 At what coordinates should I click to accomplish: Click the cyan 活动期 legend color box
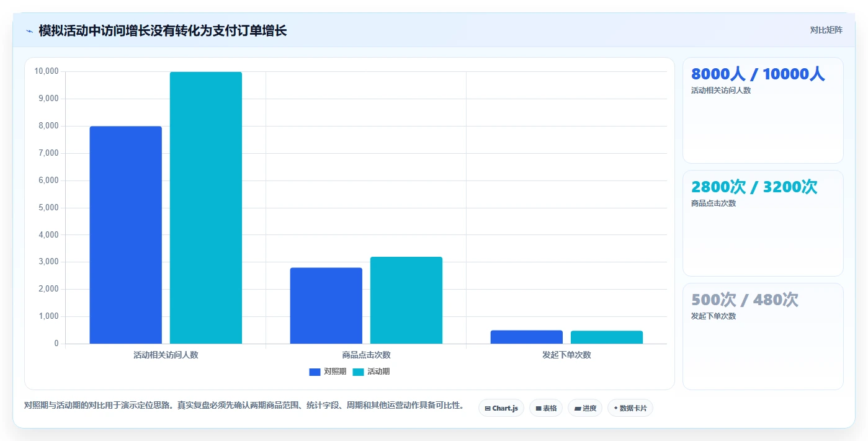tap(358, 372)
